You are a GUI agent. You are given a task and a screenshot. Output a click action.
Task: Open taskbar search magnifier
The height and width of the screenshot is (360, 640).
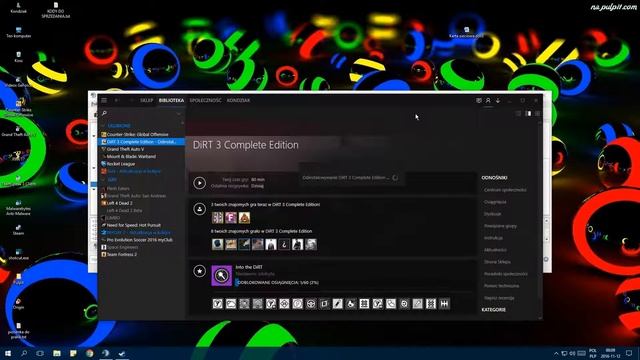point(24,353)
